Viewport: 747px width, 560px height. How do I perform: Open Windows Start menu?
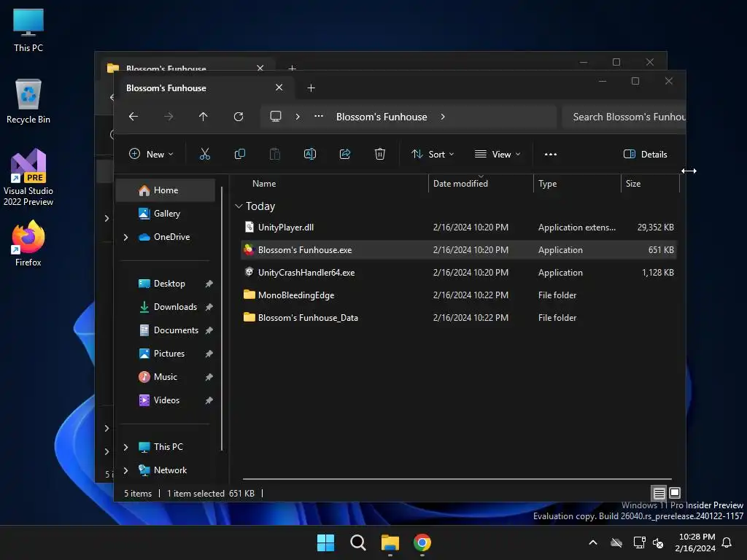[326, 542]
